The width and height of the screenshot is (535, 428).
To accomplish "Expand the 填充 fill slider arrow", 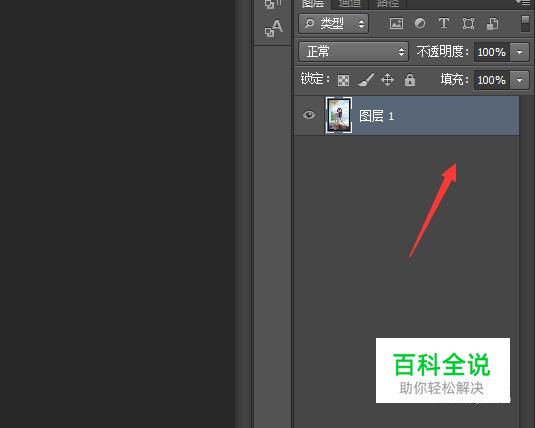I will point(520,80).
